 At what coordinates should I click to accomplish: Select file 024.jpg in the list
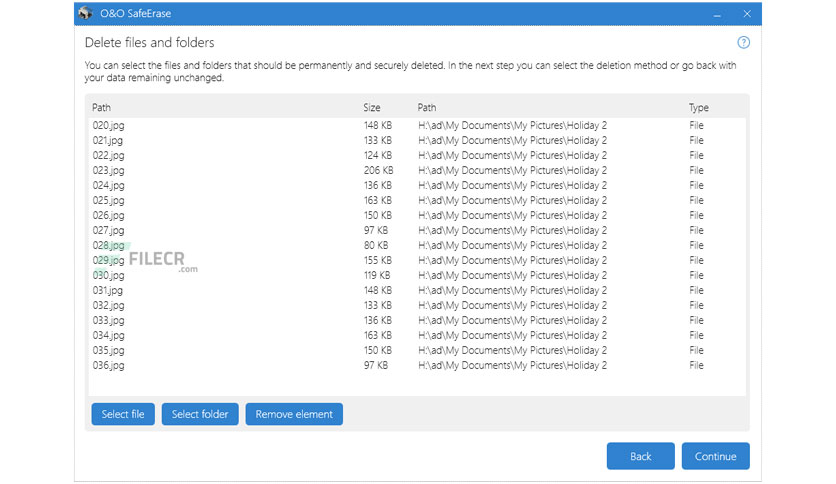(x=108, y=185)
